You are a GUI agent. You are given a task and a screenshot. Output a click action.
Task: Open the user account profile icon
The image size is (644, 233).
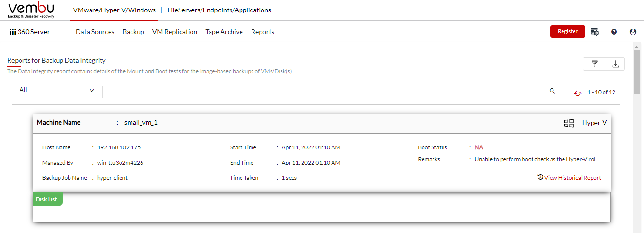(x=633, y=32)
